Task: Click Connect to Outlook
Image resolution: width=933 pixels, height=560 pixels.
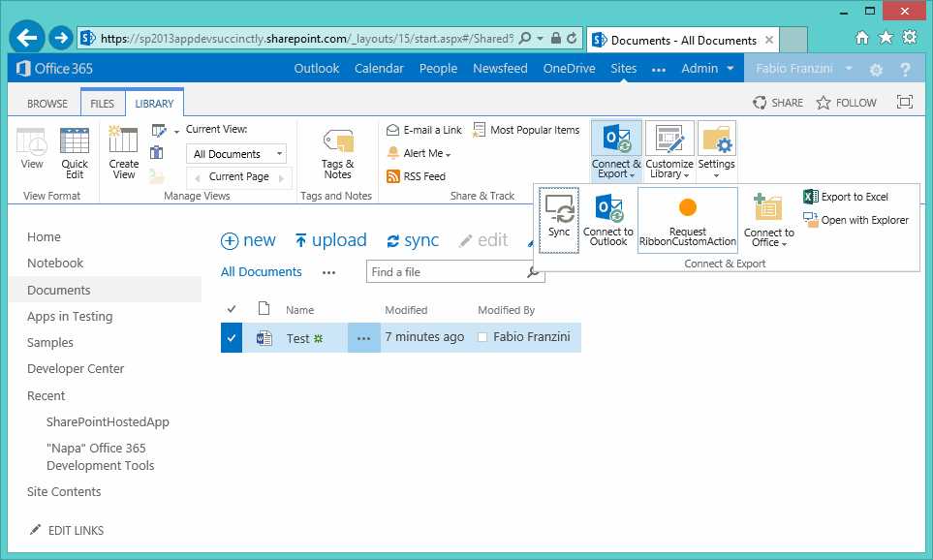Action: [x=608, y=219]
